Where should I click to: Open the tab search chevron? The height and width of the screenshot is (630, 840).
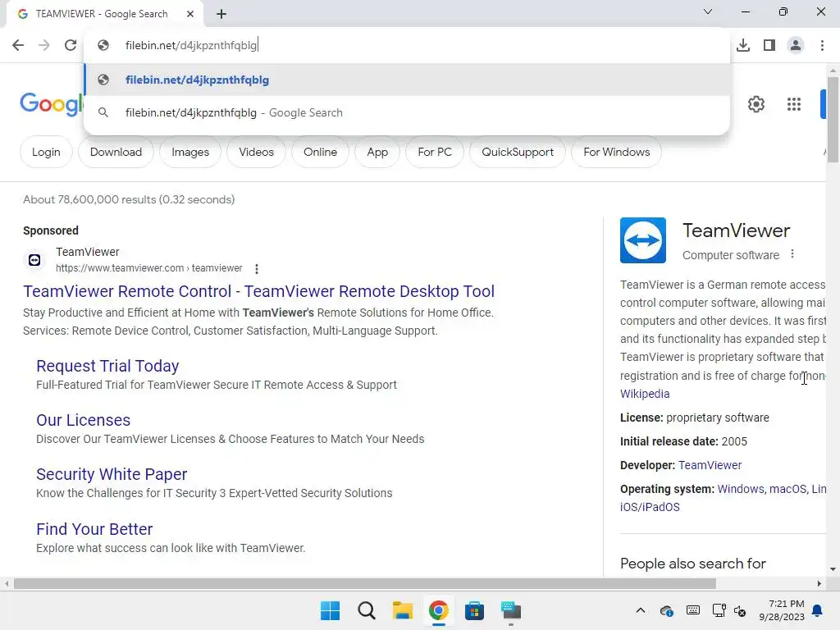pyautogui.click(x=708, y=11)
